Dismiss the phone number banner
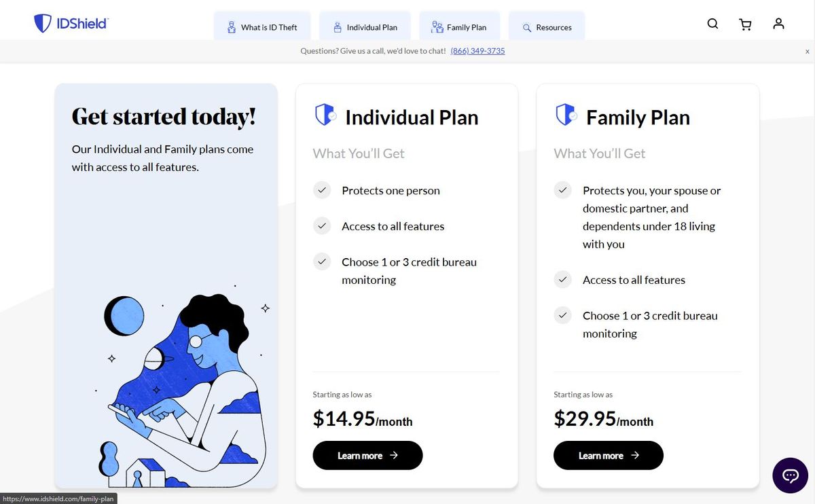 click(x=807, y=52)
